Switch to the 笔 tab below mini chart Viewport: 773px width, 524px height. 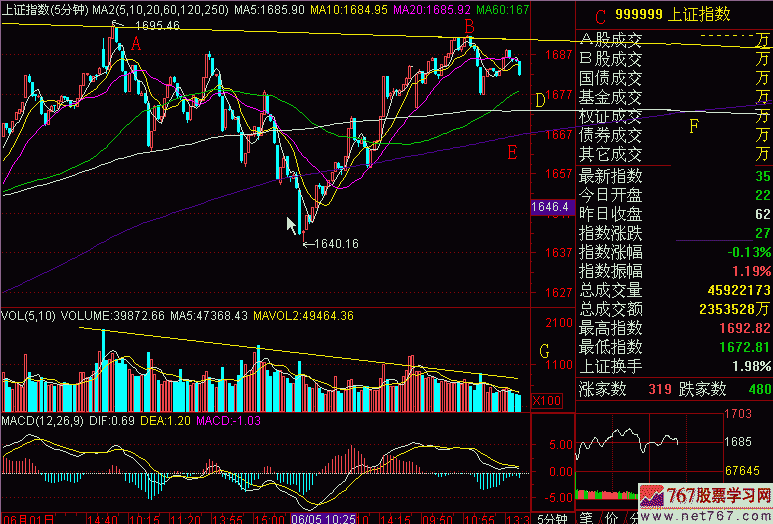[x=587, y=518]
